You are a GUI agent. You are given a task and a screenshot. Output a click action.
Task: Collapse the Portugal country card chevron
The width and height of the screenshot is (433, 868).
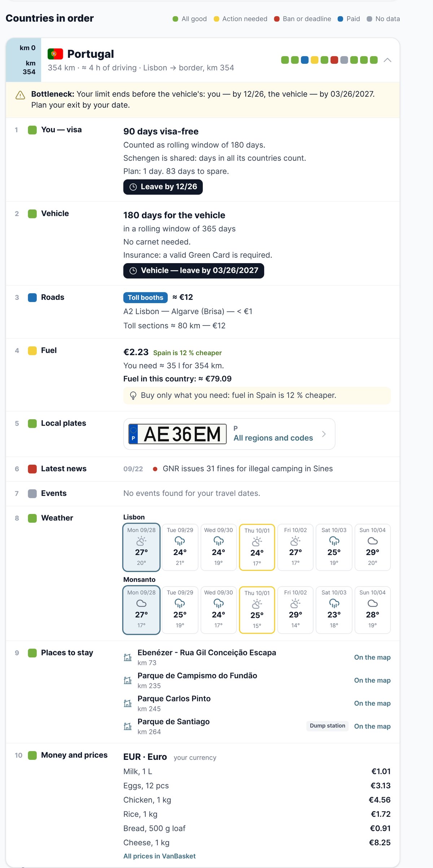[x=388, y=60]
